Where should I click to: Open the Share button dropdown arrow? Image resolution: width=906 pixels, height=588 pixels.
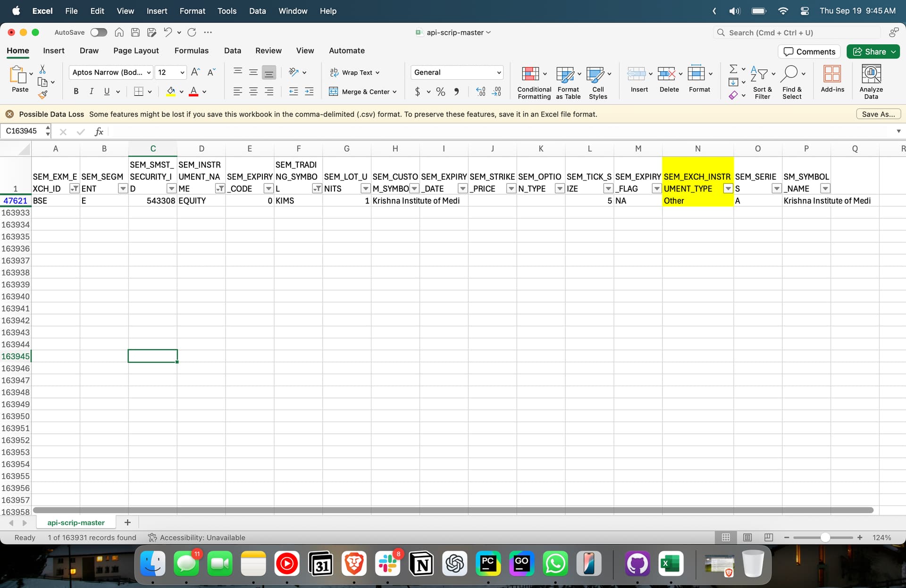pos(894,51)
